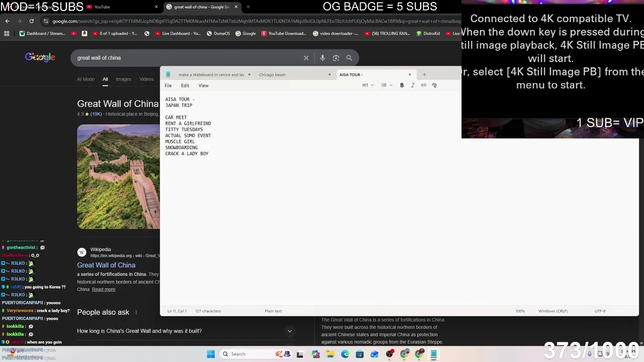The height and width of the screenshot is (362, 644).
Task: Open the list style dropdown
Action: tap(386, 85)
